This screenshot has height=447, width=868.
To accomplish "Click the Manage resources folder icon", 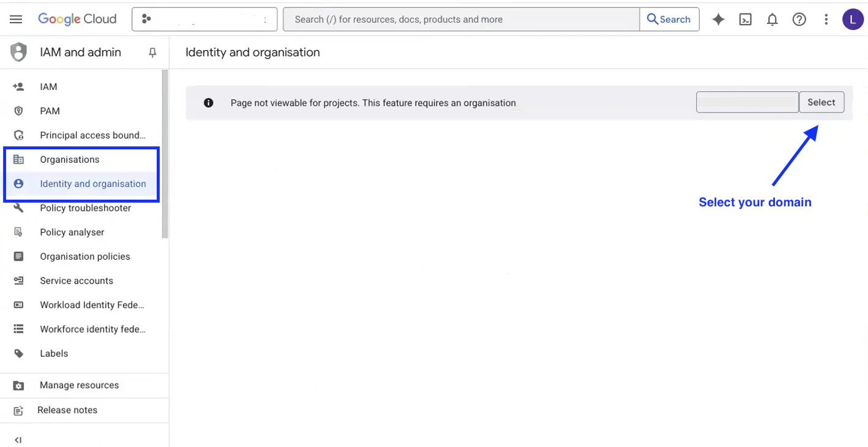I will 19,386.
